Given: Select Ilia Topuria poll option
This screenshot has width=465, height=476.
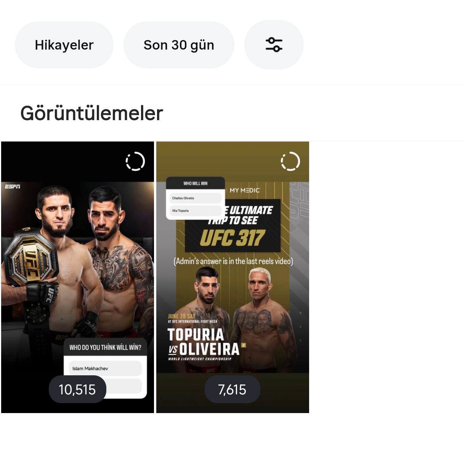Looking at the screenshot, I should 195,211.
